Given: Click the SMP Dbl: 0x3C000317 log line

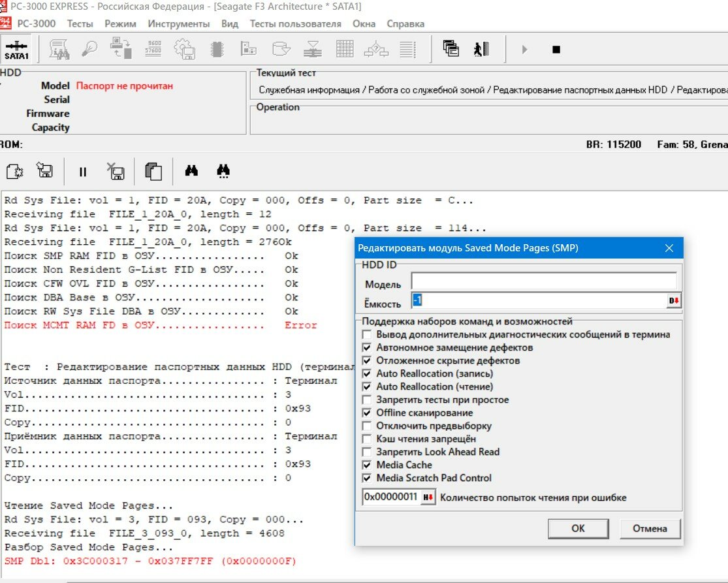Looking at the screenshot, I should [150, 561].
